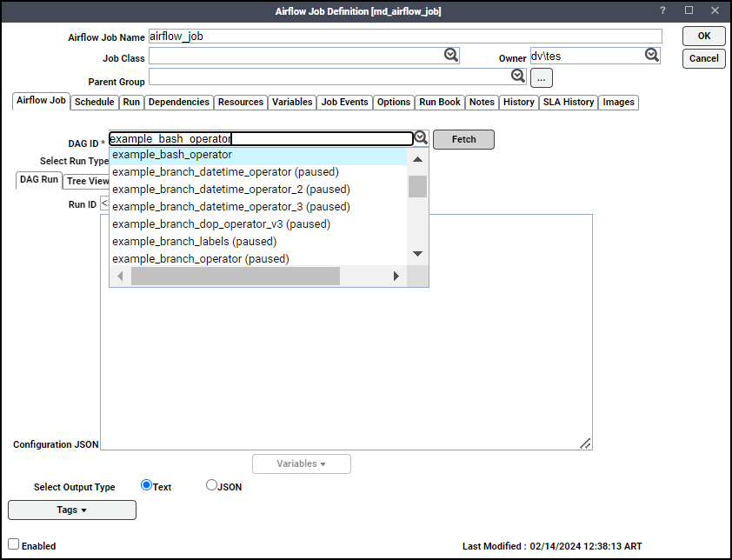
Task: Open the Resources tab
Action: point(241,102)
